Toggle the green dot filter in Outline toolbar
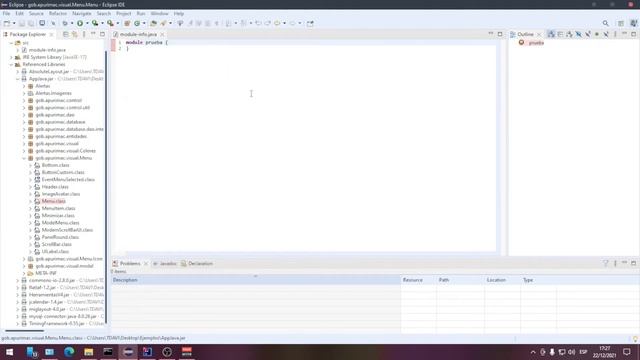The height and width of the screenshot is (360, 640). [597, 34]
